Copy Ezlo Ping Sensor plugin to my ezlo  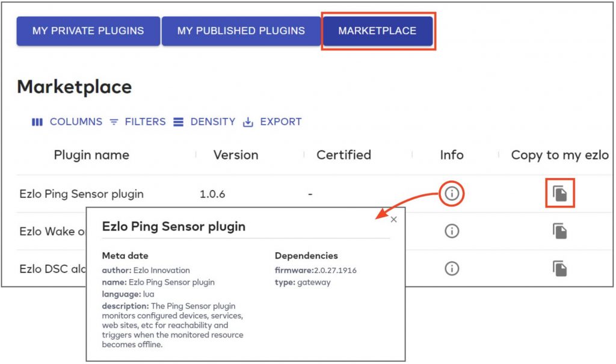tap(559, 194)
